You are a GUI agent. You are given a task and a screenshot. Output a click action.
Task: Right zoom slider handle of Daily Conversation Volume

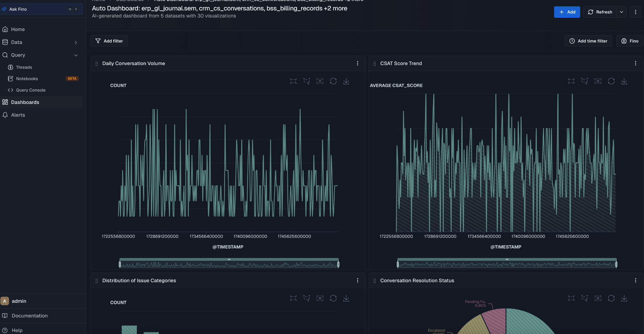click(338, 264)
